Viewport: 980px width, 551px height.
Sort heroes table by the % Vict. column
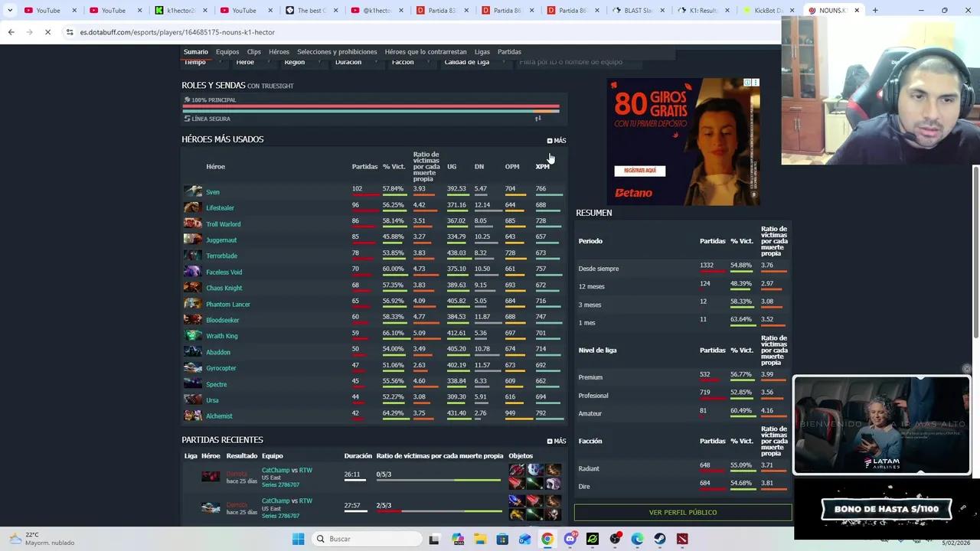coord(394,167)
